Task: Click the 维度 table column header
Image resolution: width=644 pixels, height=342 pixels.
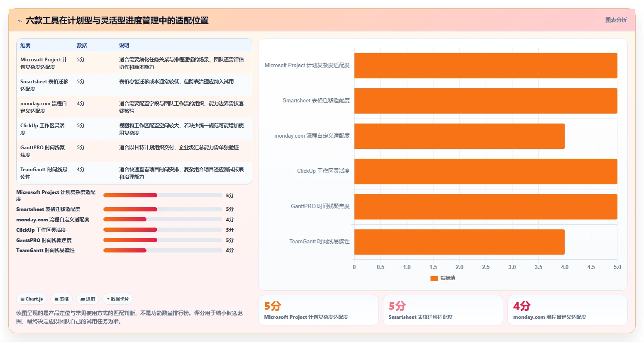Action: tap(25, 46)
